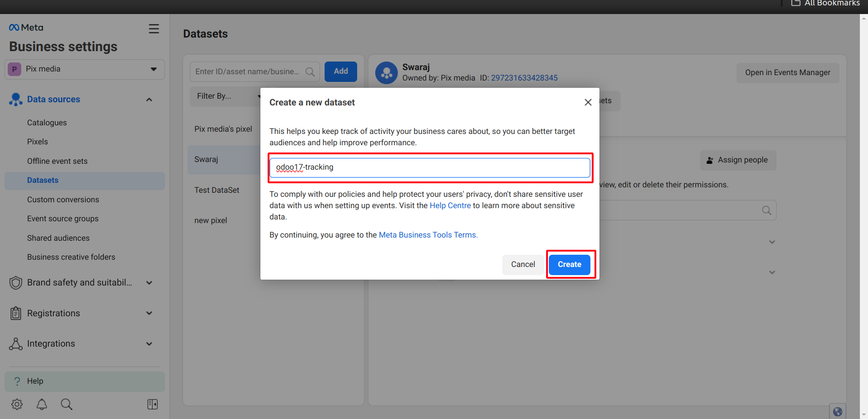Image resolution: width=868 pixels, height=419 pixels.
Task: Open notifications bell icon
Action: coord(42,404)
